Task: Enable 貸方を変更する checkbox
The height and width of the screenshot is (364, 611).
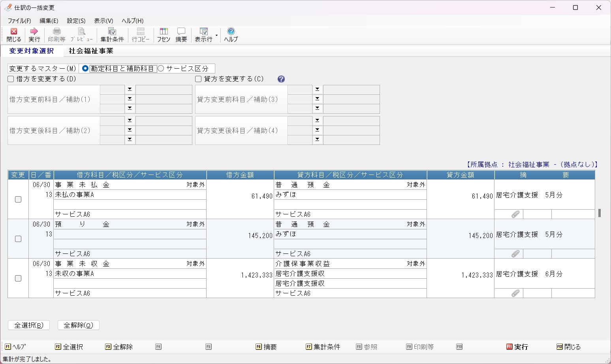Action: click(198, 79)
